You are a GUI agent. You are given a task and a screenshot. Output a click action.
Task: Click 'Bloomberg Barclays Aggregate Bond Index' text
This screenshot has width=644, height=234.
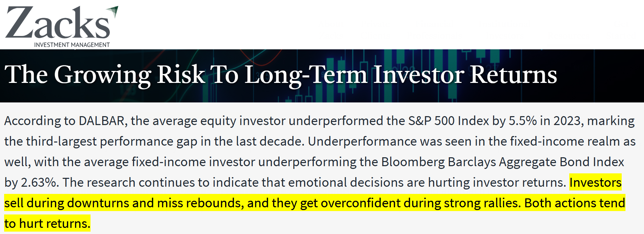tap(502, 162)
